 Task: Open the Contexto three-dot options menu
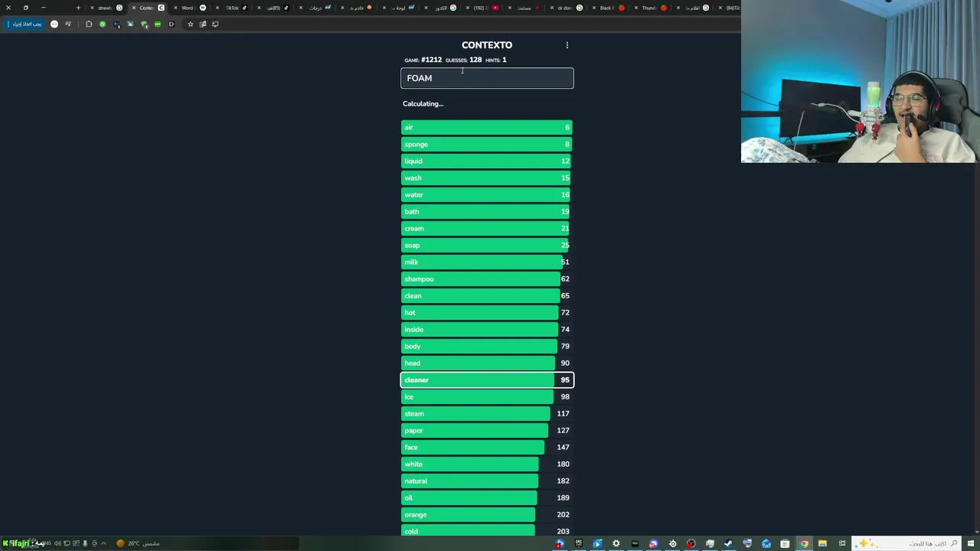pyautogui.click(x=567, y=45)
